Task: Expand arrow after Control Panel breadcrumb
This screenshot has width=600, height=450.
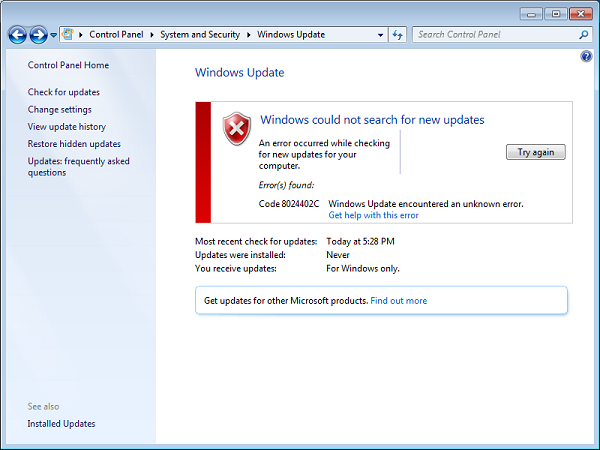Action: click(152, 35)
